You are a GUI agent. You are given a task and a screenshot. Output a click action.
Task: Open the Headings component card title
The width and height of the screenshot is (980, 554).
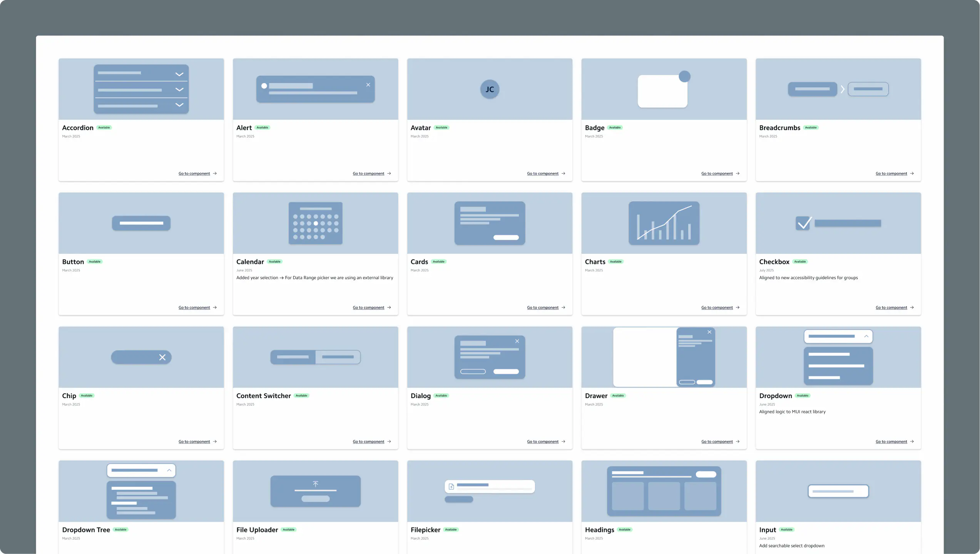(599, 530)
